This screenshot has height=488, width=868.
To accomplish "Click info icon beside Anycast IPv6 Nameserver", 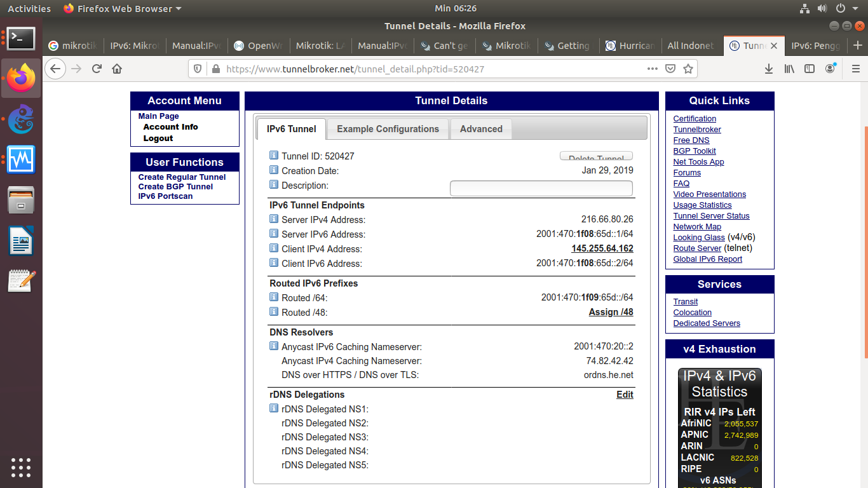I will [x=274, y=346].
